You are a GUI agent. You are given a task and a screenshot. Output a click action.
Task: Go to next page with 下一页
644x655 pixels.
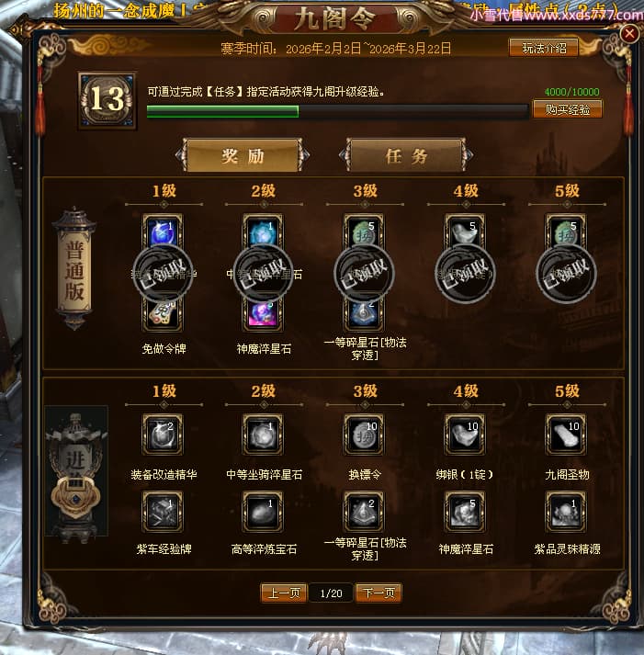point(378,593)
